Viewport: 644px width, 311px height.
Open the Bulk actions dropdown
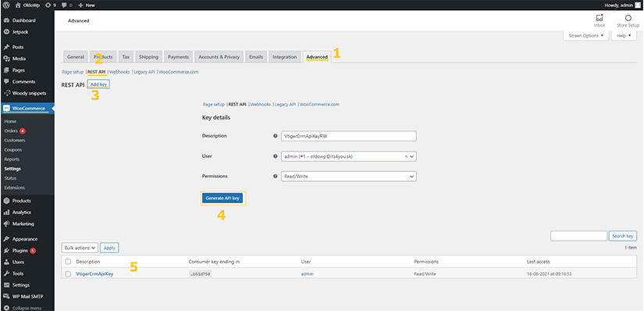[x=80, y=248]
